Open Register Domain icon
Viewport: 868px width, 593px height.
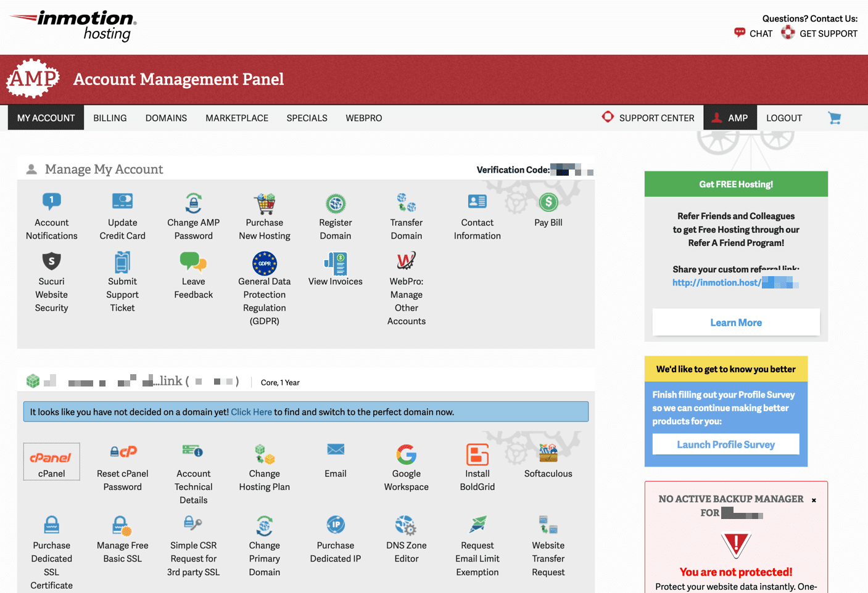[x=336, y=203]
